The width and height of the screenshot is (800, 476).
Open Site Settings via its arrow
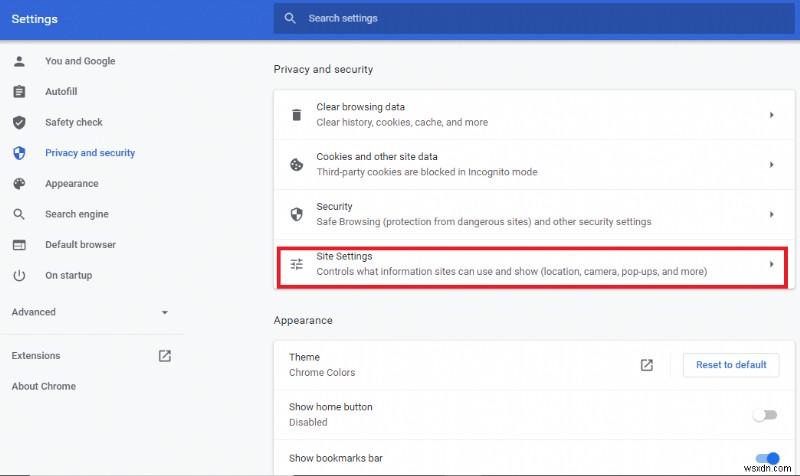coord(771,264)
